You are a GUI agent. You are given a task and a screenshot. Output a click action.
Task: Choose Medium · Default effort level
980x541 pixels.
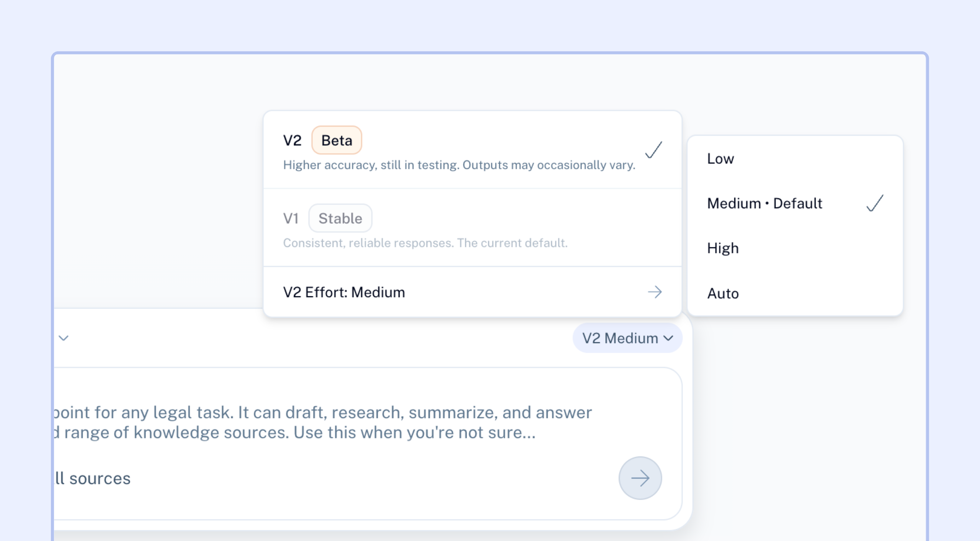795,203
